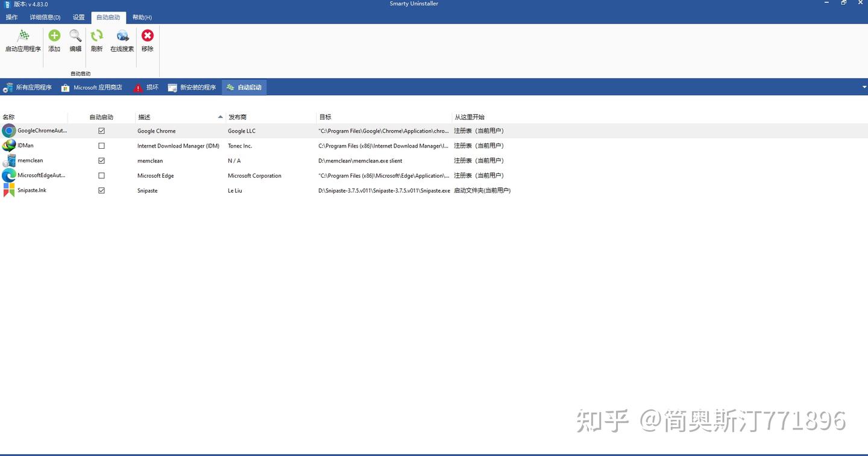Switch to 新安装的程序 view
868x456 pixels.
point(192,87)
